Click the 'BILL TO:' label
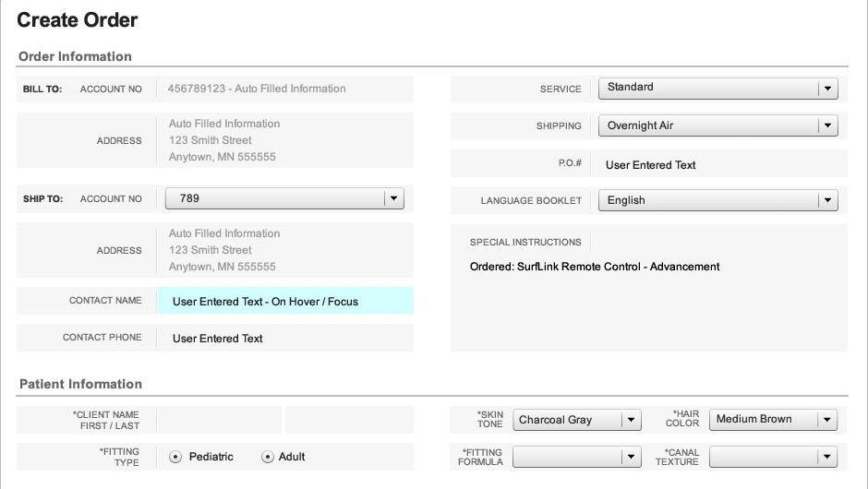Screen dimensions: 868x489 [42, 89]
